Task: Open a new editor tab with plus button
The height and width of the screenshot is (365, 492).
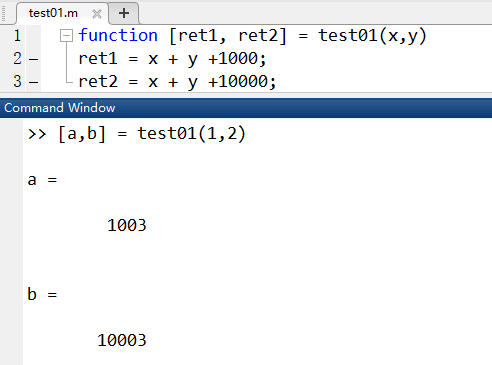Action: point(124,13)
